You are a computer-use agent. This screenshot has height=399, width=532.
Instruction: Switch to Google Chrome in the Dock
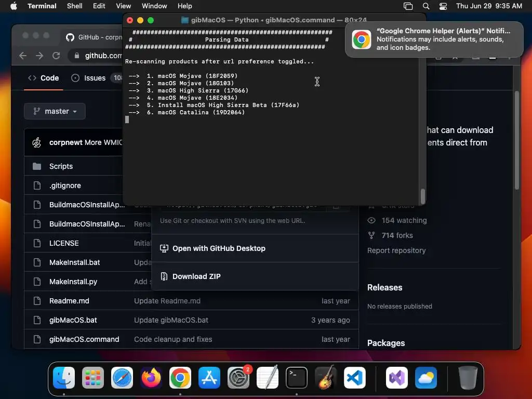180,378
